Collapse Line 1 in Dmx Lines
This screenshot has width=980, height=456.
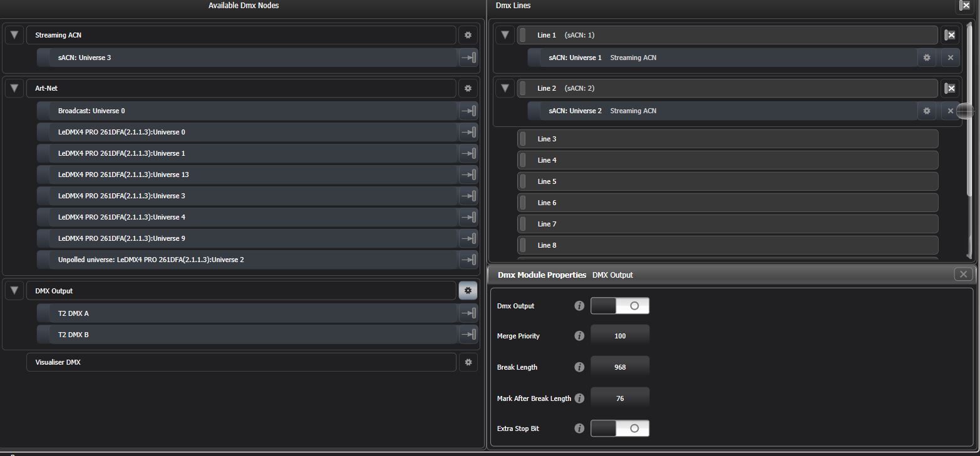505,35
